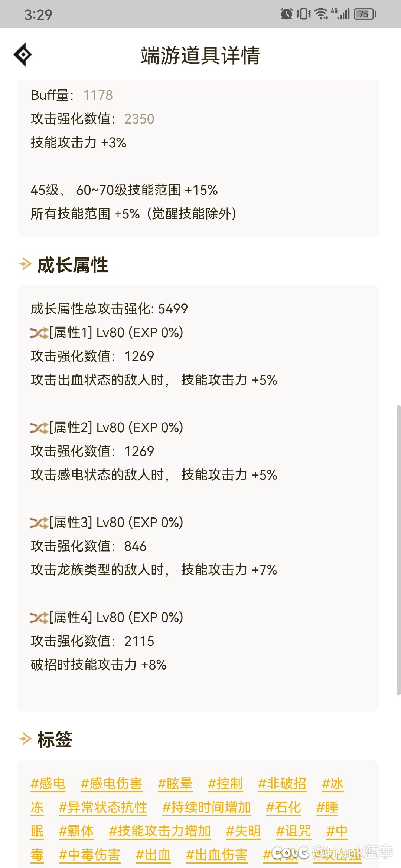Open the #持续时间增加 tag
401x868 pixels.
pos(207,807)
